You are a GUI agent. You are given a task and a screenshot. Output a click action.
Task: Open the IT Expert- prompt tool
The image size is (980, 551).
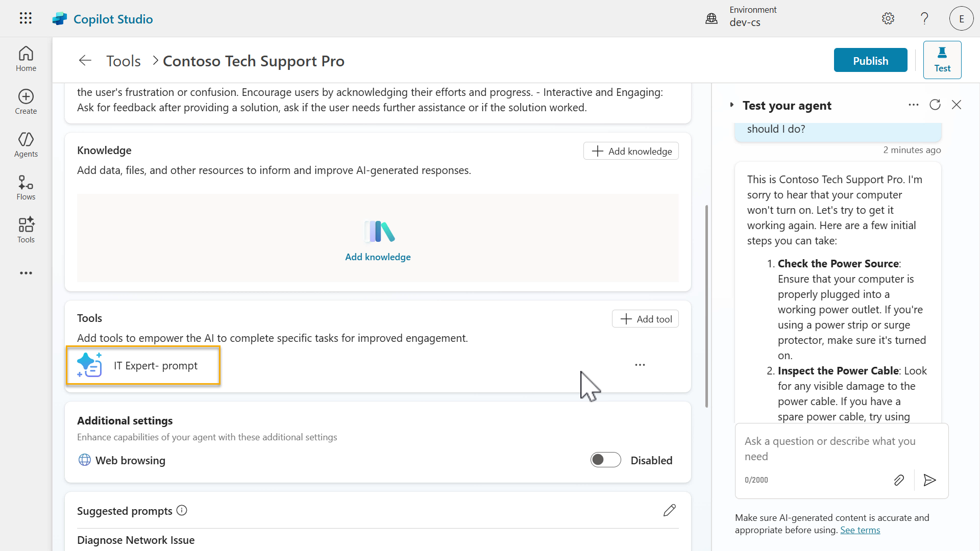[143, 365]
